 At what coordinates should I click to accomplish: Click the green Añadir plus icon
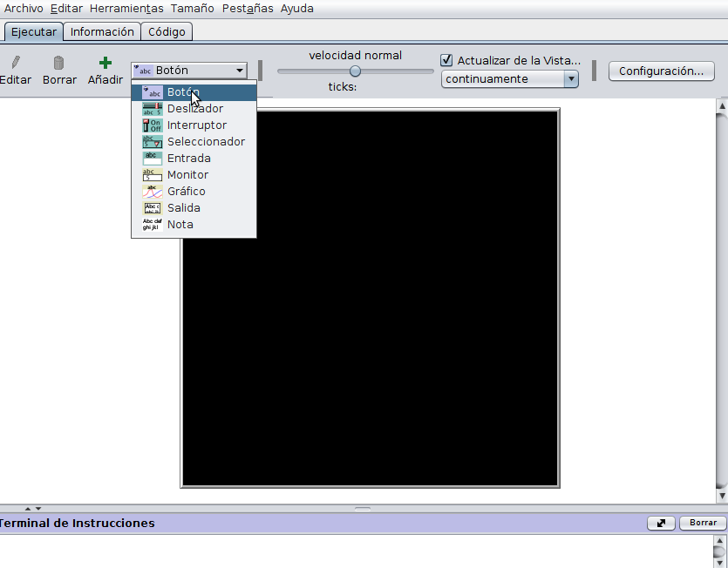click(105, 63)
